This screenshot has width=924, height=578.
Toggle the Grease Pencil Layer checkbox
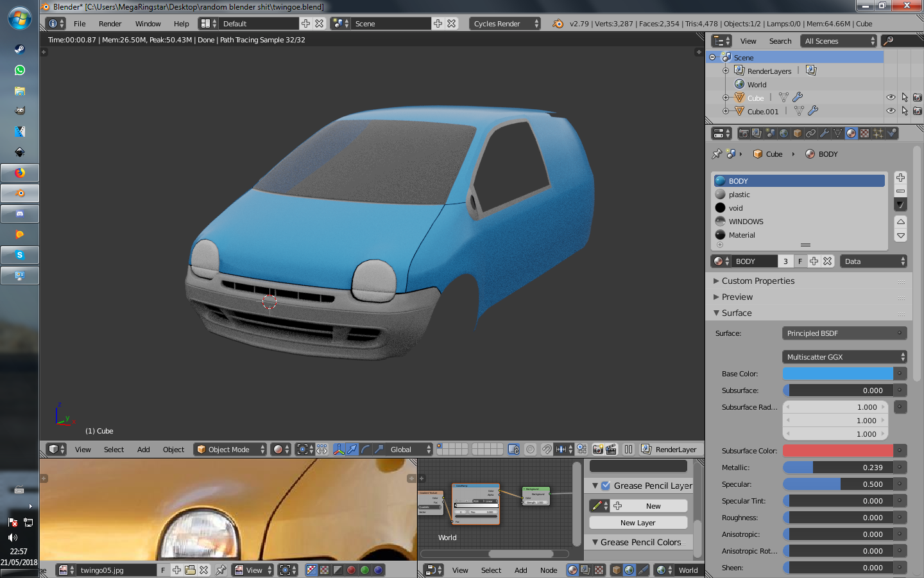click(605, 486)
